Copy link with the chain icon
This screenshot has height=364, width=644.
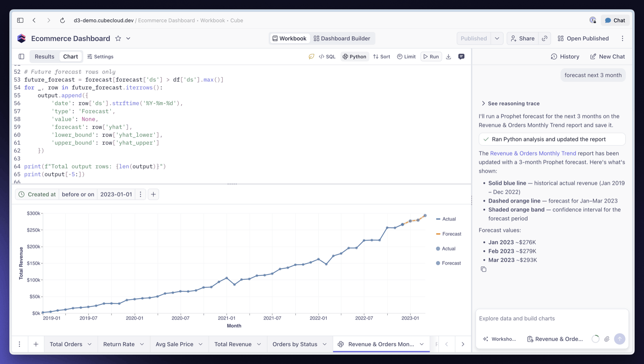(x=545, y=38)
